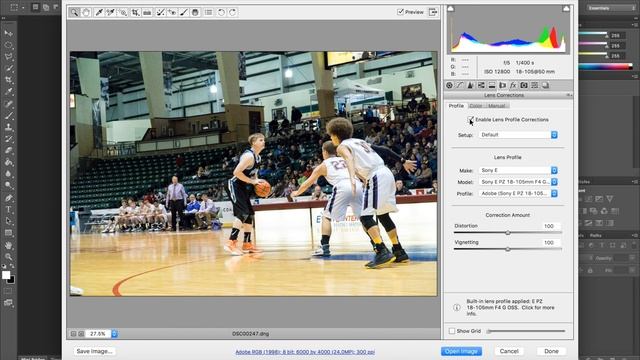The height and width of the screenshot is (360, 640).
Task: Select the Hand tool in Camera Raw toolbar
Action: tap(86, 12)
